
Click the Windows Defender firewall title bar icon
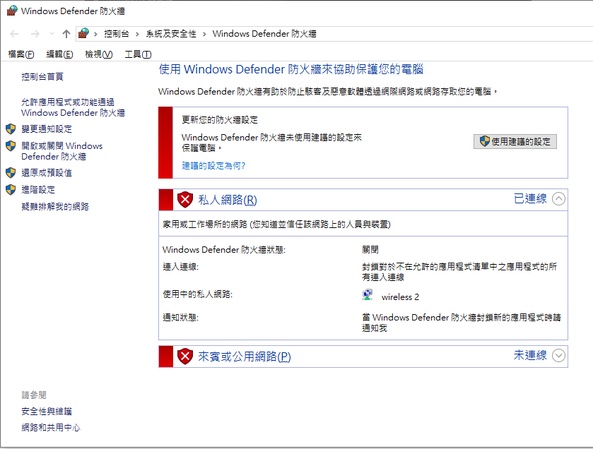[x=12, y=11]
